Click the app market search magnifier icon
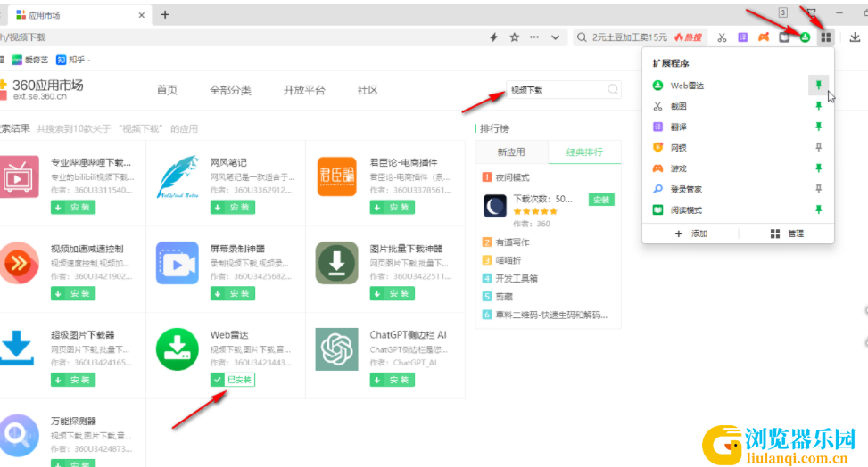 [613, 89]
